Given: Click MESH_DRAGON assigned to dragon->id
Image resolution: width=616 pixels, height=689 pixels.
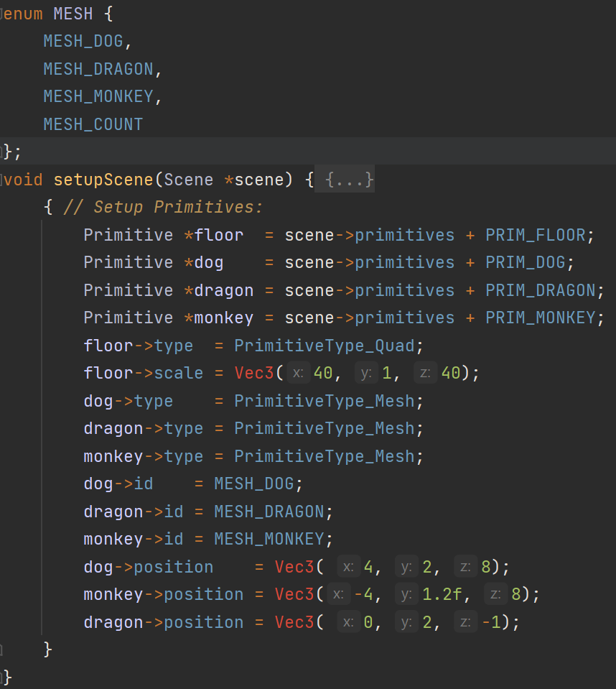Looking at the screenshot, I should (x=269, y=512).
